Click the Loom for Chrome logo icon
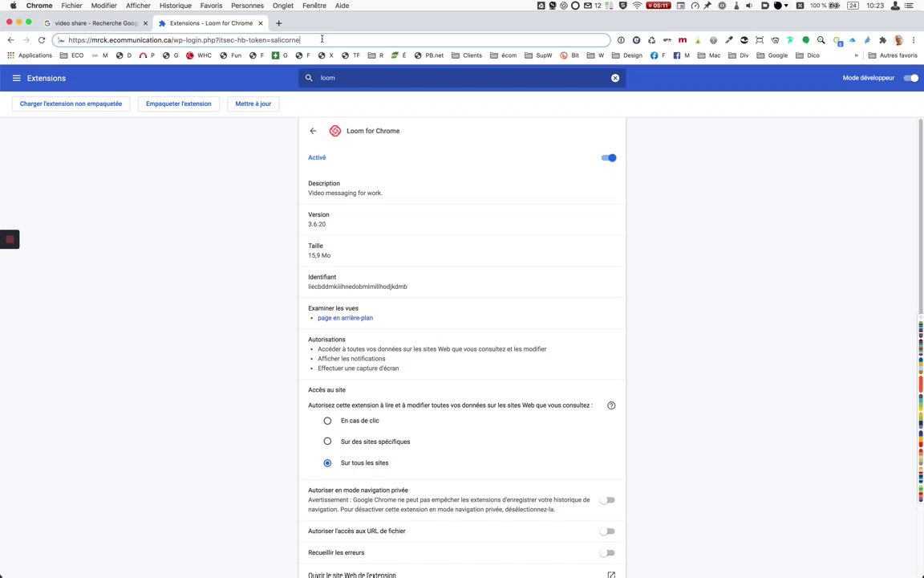The width and height of the screenshot is (924, 578). pyautogui.click(x=334, y=131)
